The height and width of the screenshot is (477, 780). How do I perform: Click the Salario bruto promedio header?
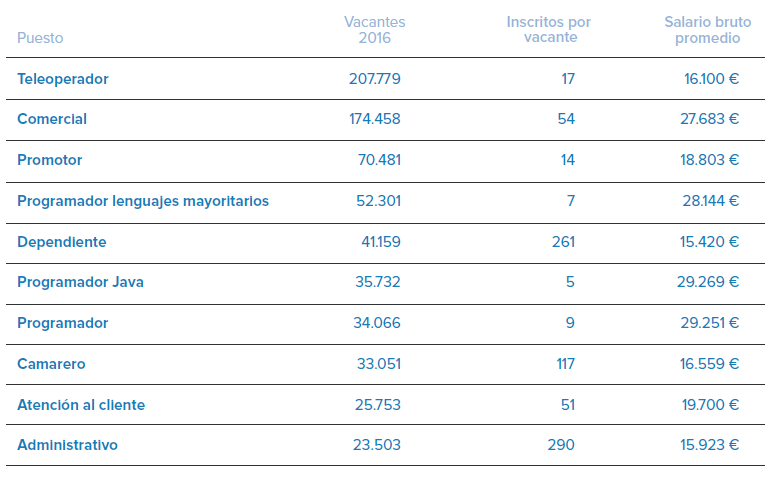click(707, 30)
